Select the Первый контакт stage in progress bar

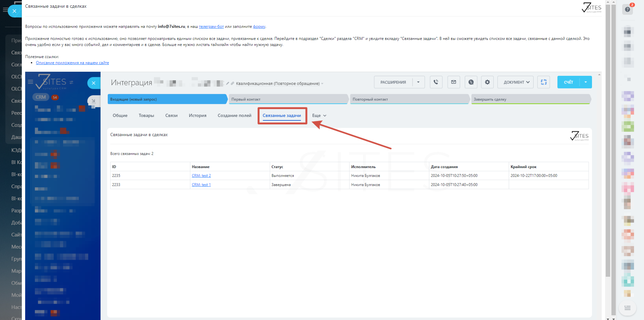tap(288, 99)
